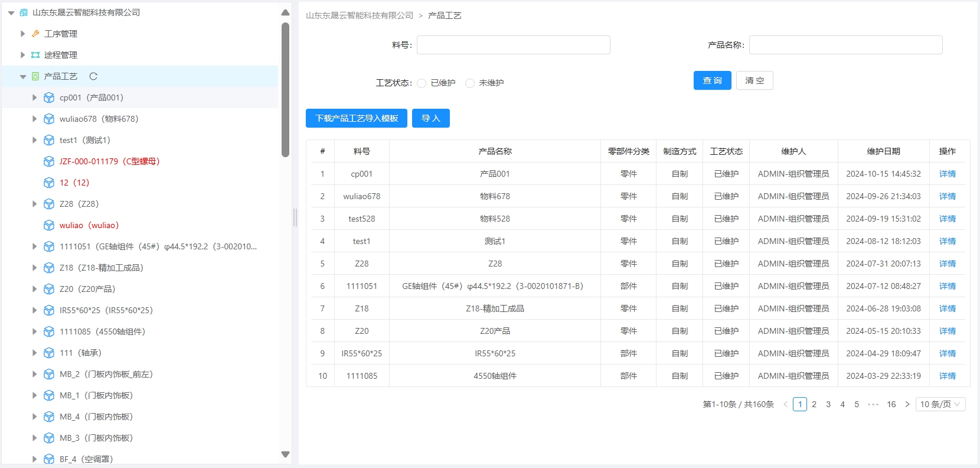Click the 产品名称 input field

point(846,45)
